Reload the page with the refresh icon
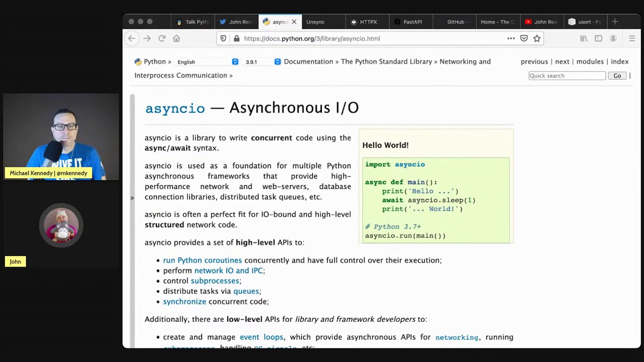 pyautogui.click(x=162, y=38)
